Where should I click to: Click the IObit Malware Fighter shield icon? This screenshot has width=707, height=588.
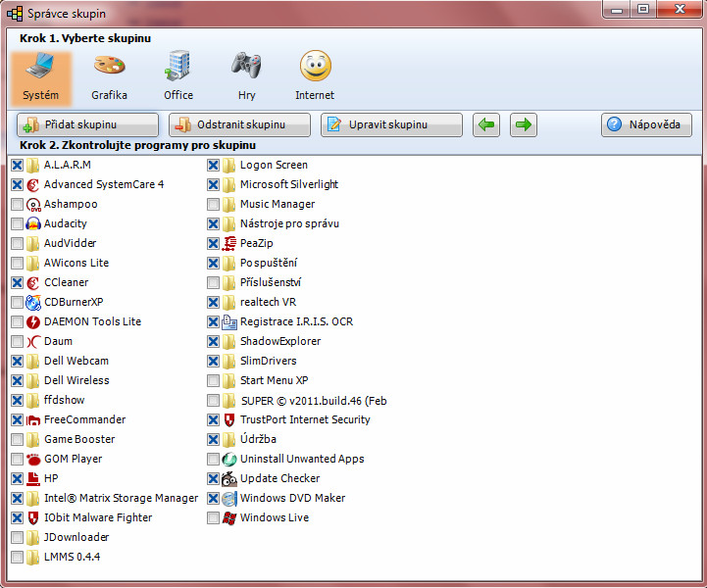[33, 517]
